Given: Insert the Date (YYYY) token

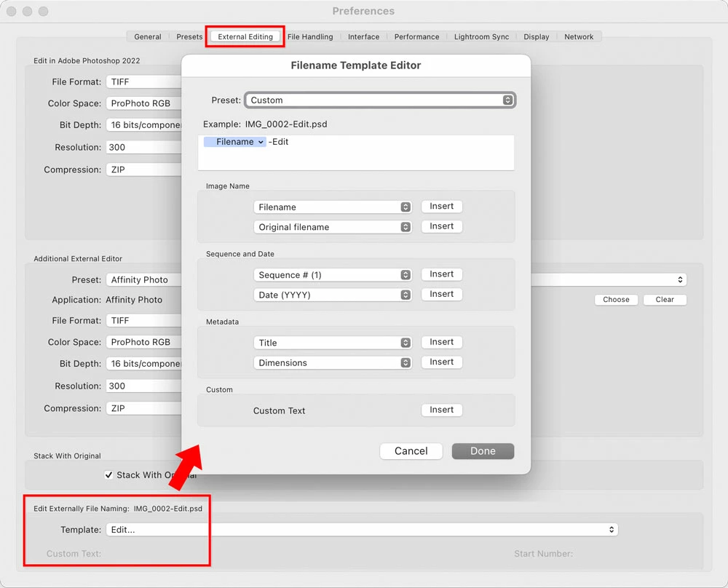Looking at the screenshot, I should pos(442,294).
